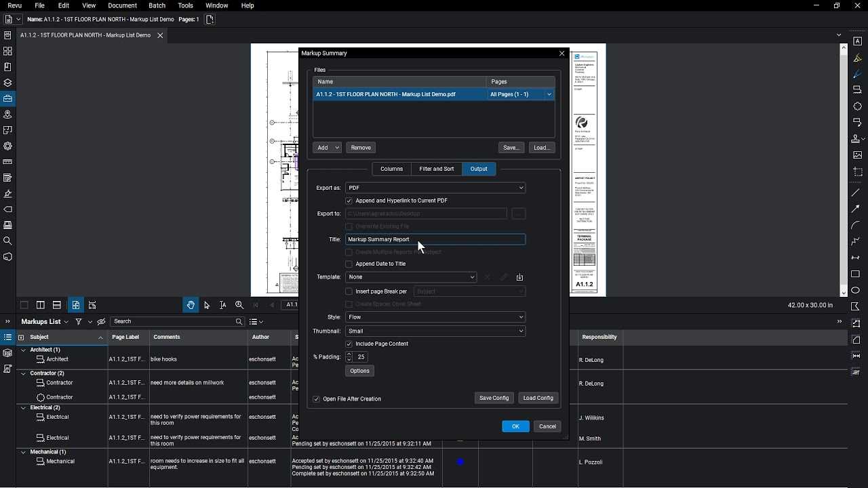Click the filter funnel icon in Markups List
This screenshot has width=868, height=488.
click(79, 322)
